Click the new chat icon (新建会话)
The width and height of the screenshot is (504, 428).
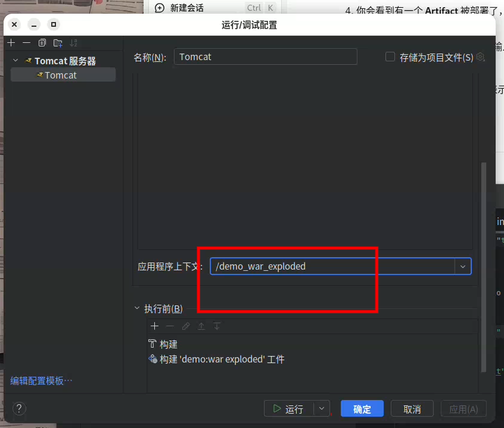click(x=160, y=8)
